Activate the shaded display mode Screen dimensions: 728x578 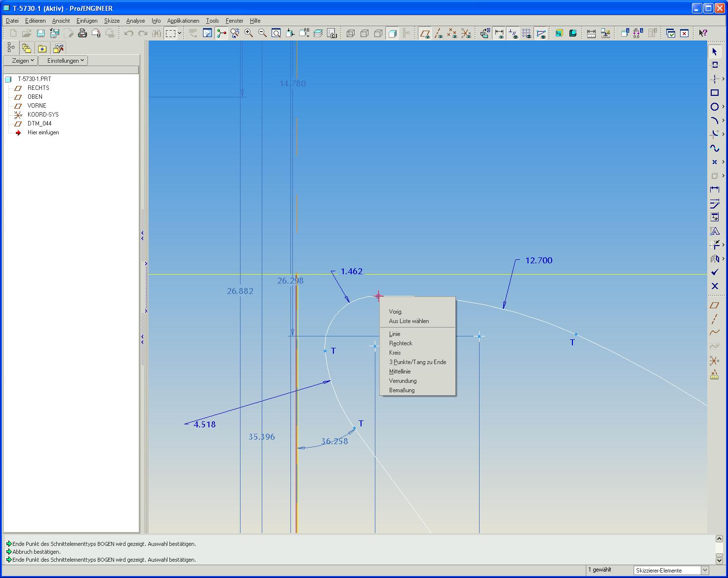(x=392, y=33)
